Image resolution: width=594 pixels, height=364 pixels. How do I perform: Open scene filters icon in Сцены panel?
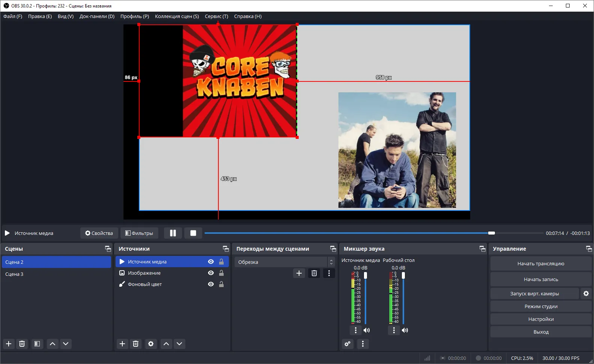pyautogui.click(x=37, y=344)
